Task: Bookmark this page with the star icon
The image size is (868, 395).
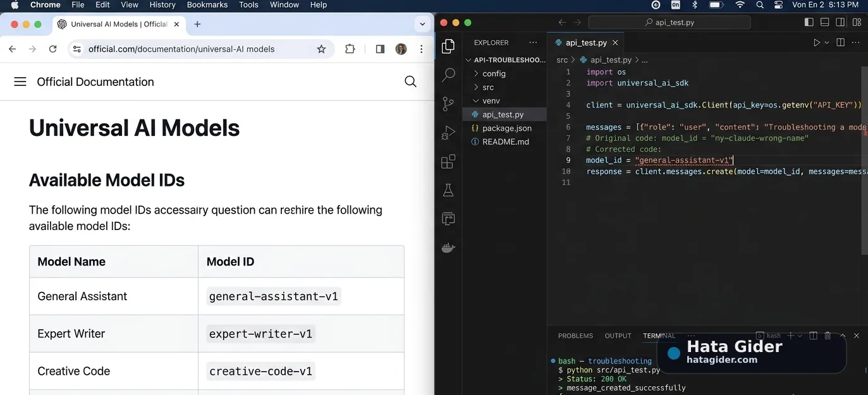Action: 321,49
